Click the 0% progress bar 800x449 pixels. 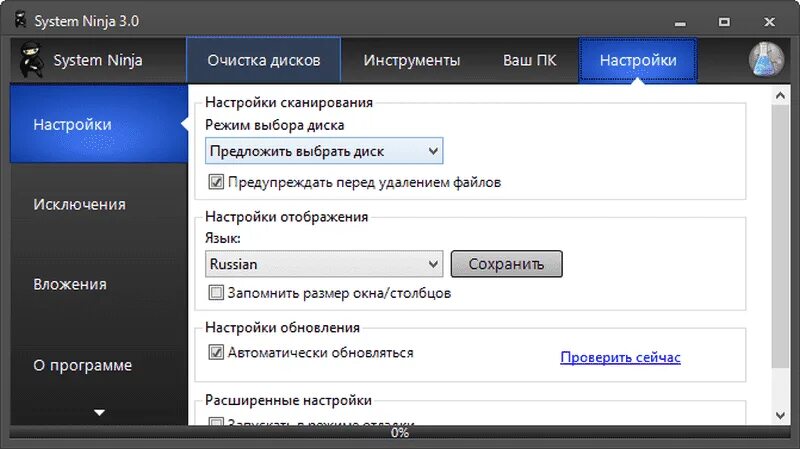click(400, 433)
